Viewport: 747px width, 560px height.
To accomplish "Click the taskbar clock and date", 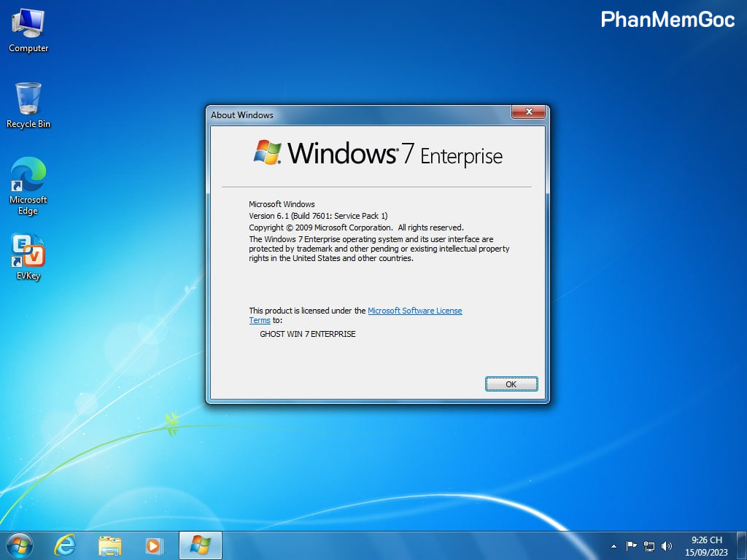I will pyautogui.click(x=706, y=545).
